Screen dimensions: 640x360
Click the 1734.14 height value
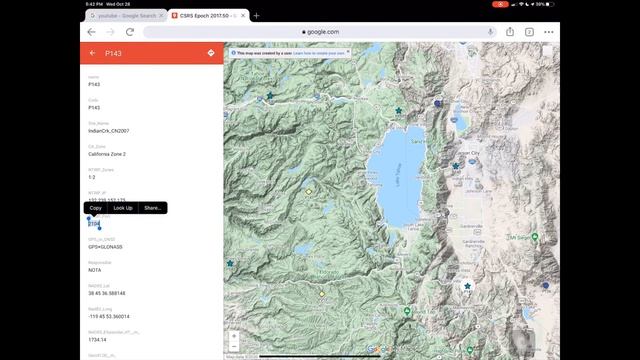[97, 340]
